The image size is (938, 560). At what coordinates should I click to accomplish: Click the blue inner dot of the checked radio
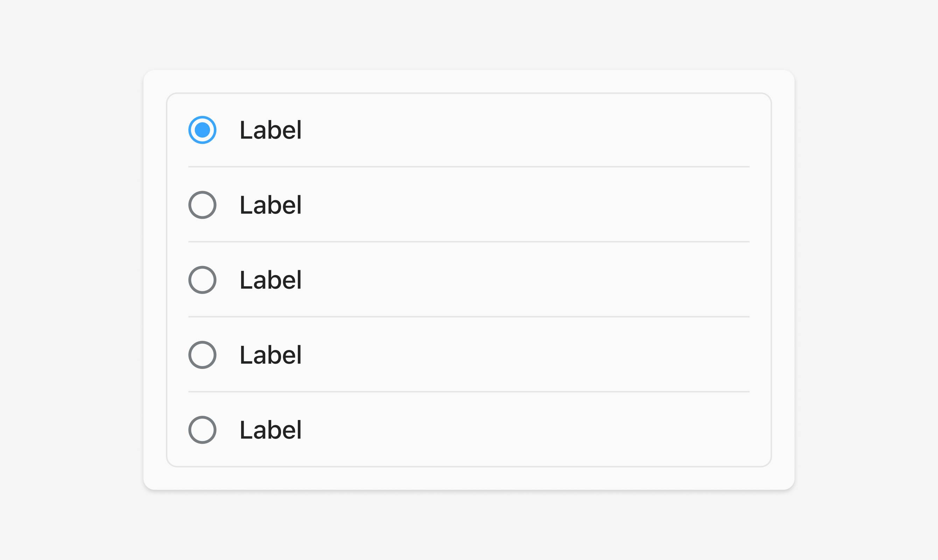point(202,130)
